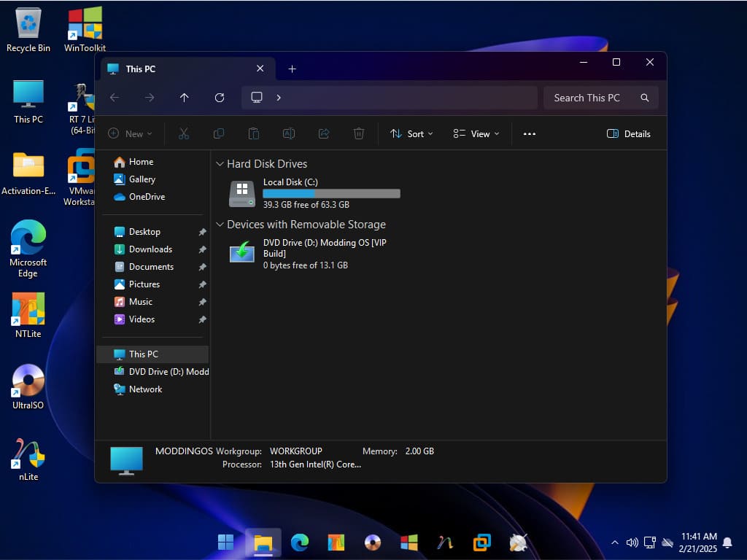The height and width of the screenshot is (560, 747).
Task: Click MODDINGOS computer thumbnail in details
Action: pyautogui.click(x=126, y=461)
